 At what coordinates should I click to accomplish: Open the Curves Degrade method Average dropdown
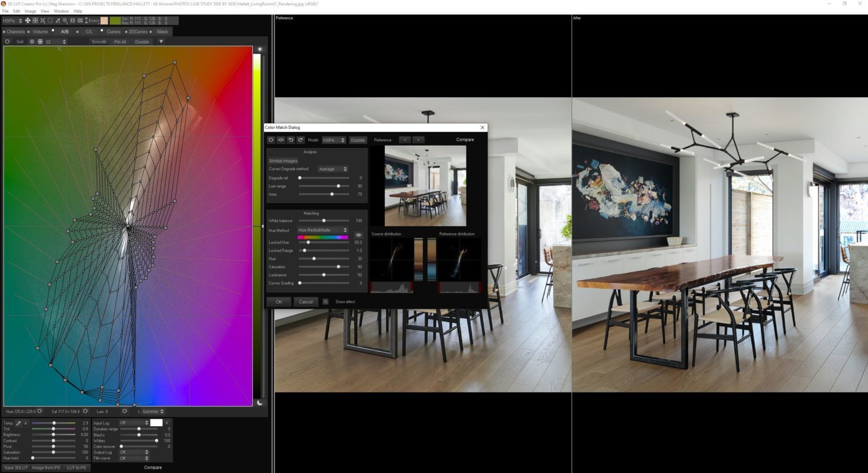coord(333,169)
